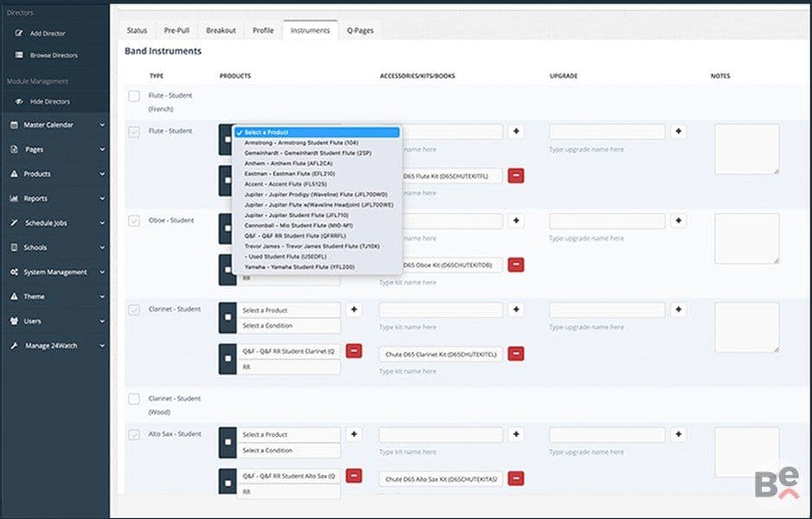Click the Add Director pencil icon
Screen dimensions: 812x519
pyautogui.click(x=19, y=33)
